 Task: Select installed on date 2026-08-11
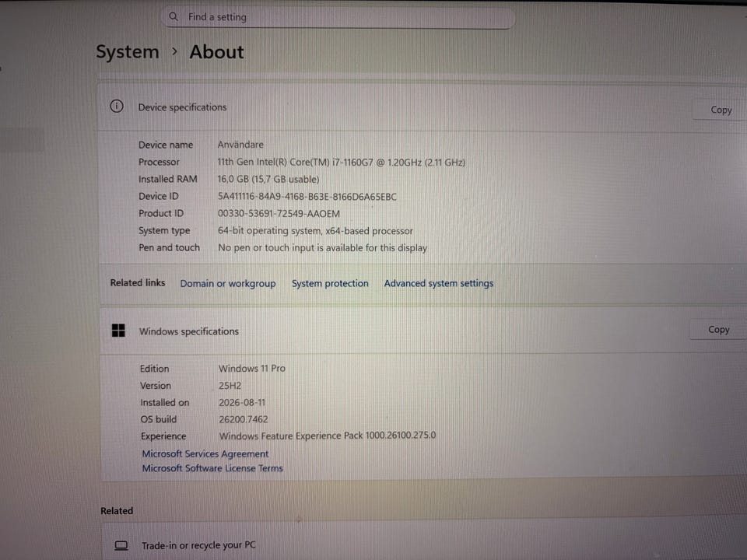click(x=242, y=402)
